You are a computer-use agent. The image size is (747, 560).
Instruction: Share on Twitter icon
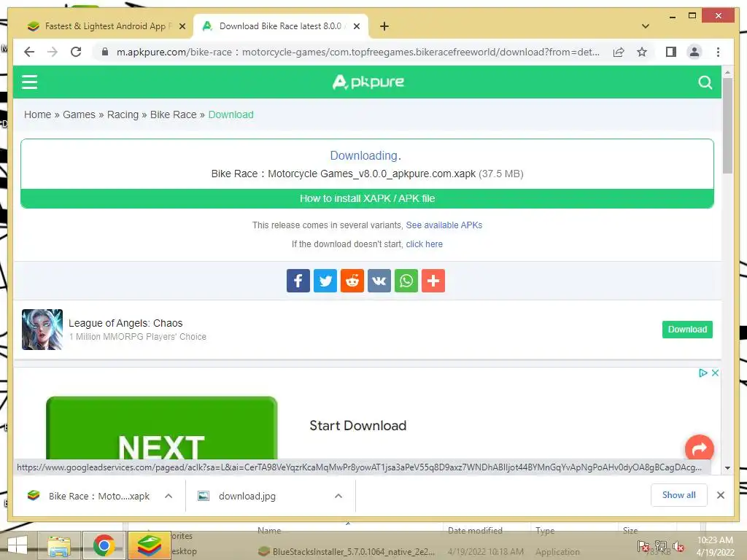coord(325,281)
